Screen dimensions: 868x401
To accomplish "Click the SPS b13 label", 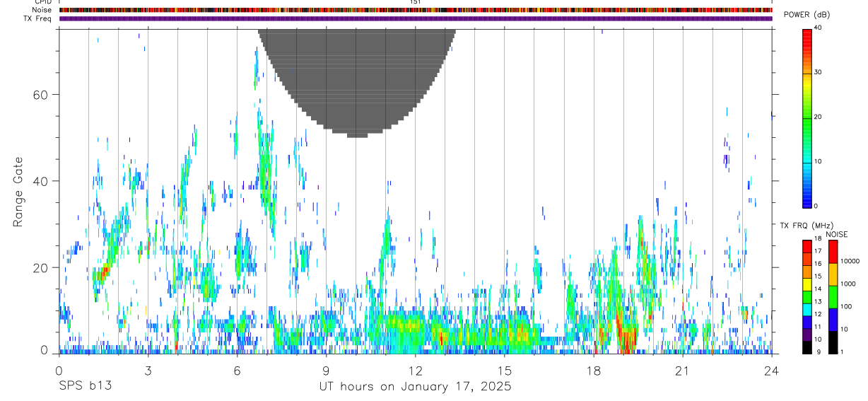I will [x=85, y=387].
